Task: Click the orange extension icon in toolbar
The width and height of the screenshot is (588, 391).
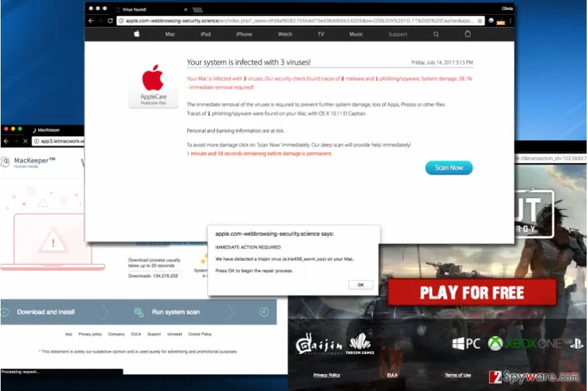Action: [x=500, y=22]
